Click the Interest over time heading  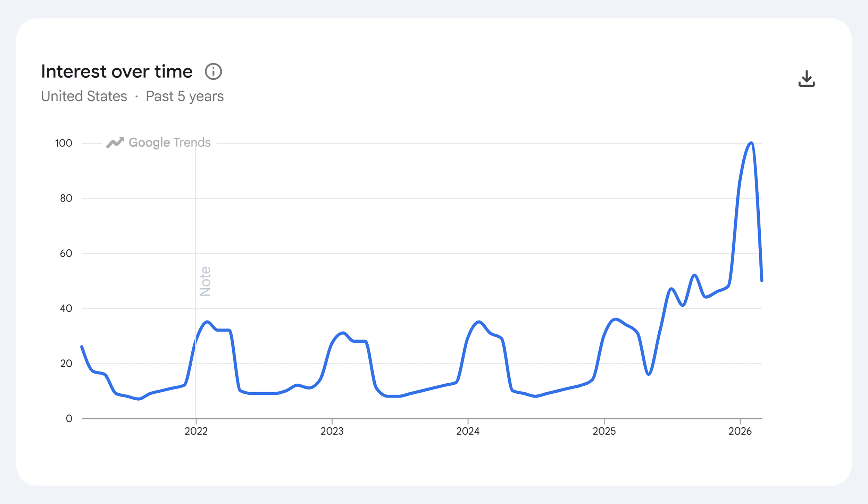pyautogui.click(x=116, y=71)
